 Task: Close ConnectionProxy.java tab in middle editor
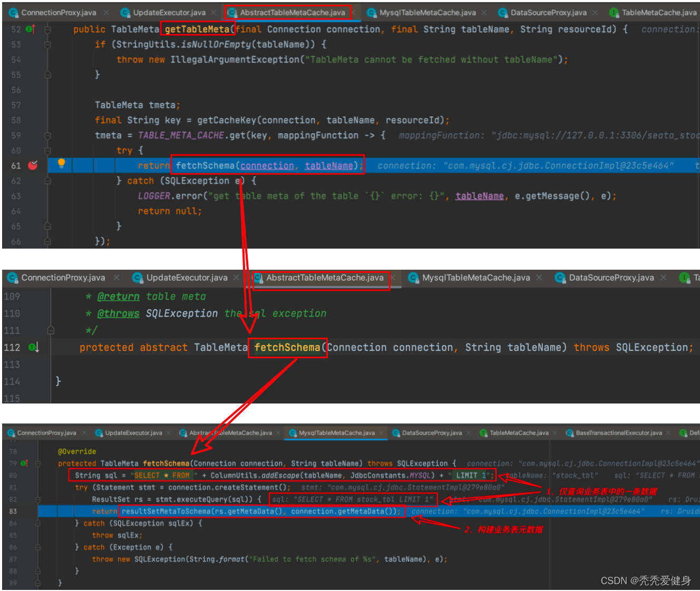click(x=116, y=278)
